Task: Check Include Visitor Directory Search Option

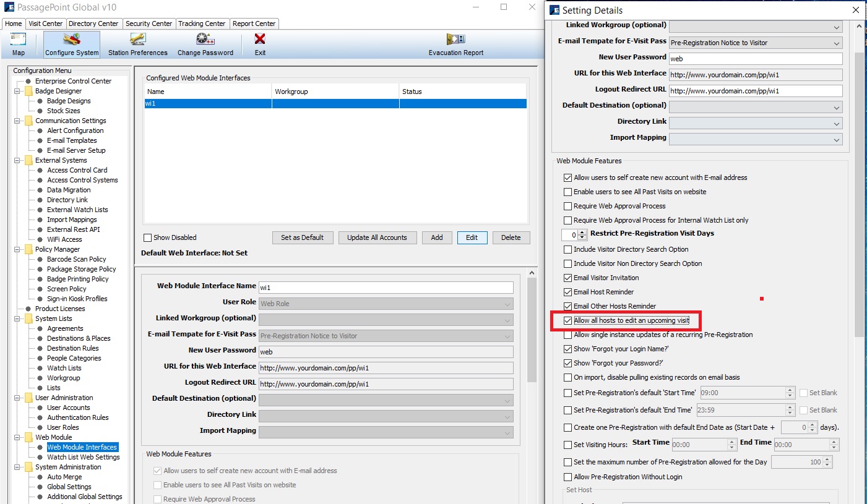Action: 567,249
